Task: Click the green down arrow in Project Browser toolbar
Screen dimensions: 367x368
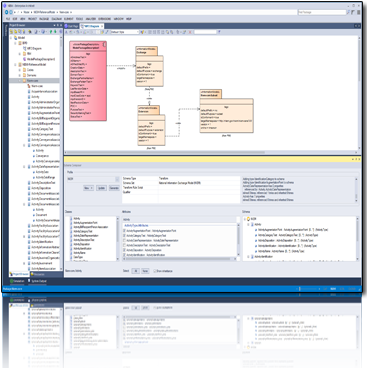Action: tap(55, 32)
